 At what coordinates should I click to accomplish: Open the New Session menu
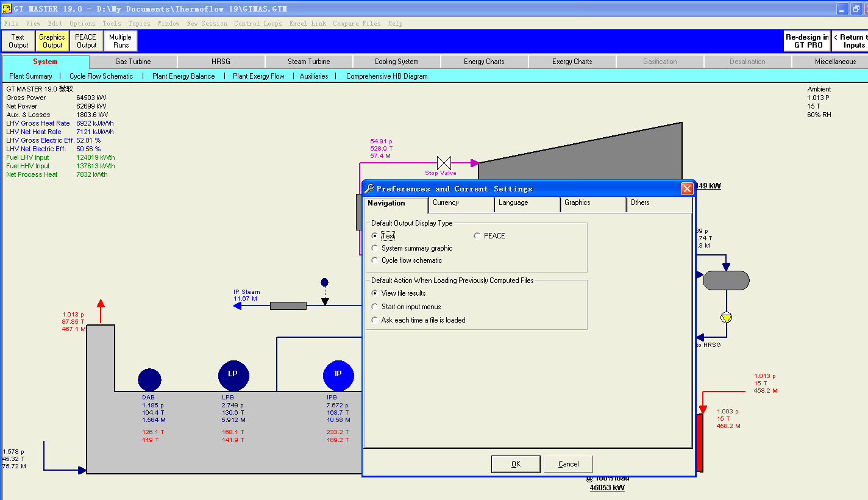coord(207,23)
